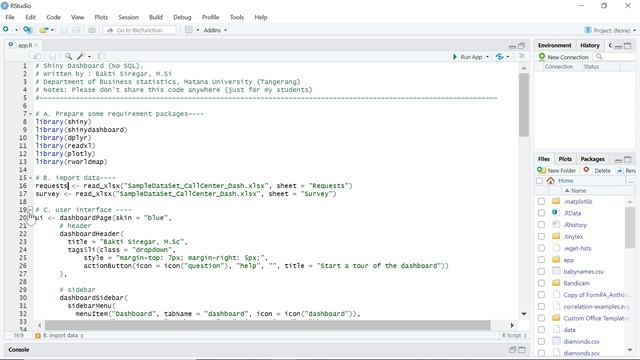Click the Open File folder icon
Viewport: 640px width, 360px height.
pos(44,30)
